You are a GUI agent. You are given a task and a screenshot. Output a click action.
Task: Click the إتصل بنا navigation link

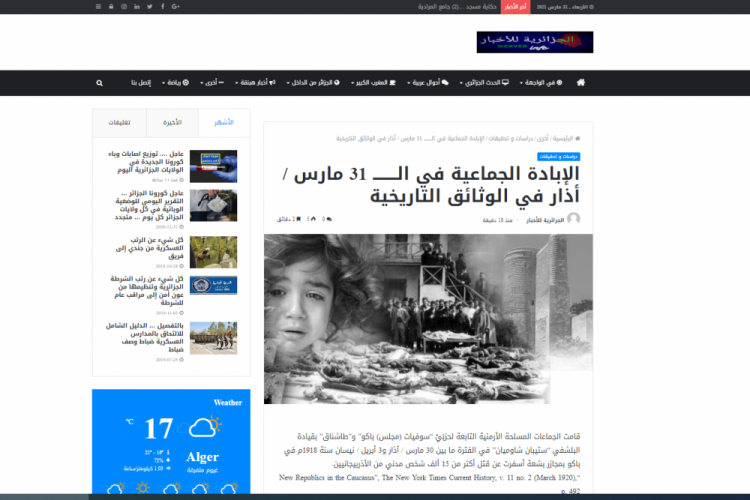coord(137,82)
